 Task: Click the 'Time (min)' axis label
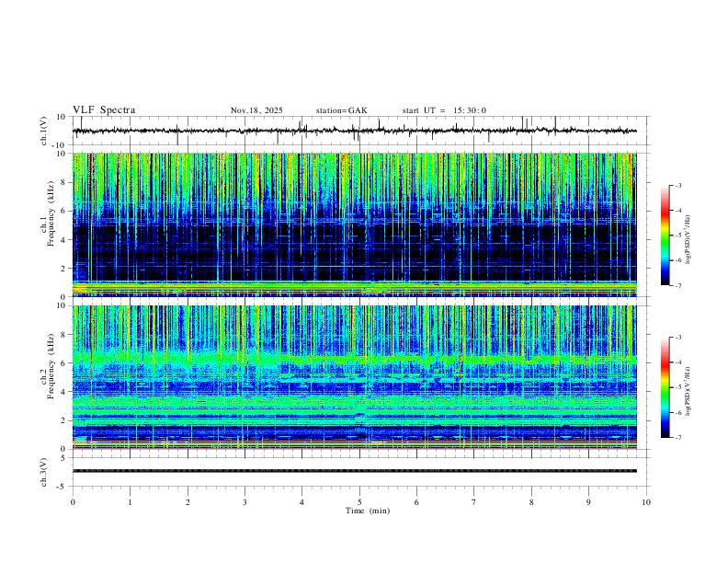(x=368, y=511)
